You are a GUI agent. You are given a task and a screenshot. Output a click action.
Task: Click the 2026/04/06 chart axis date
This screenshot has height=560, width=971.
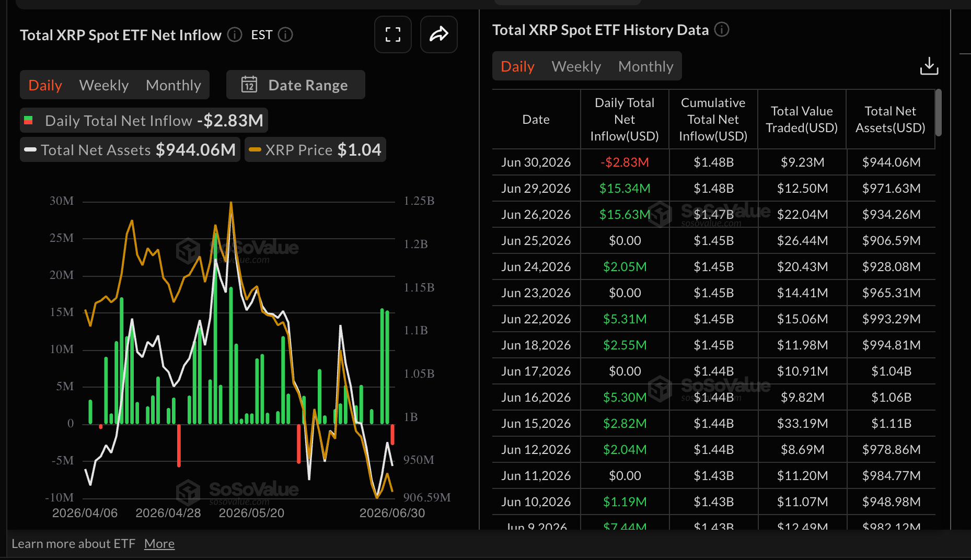pos(85,513)
